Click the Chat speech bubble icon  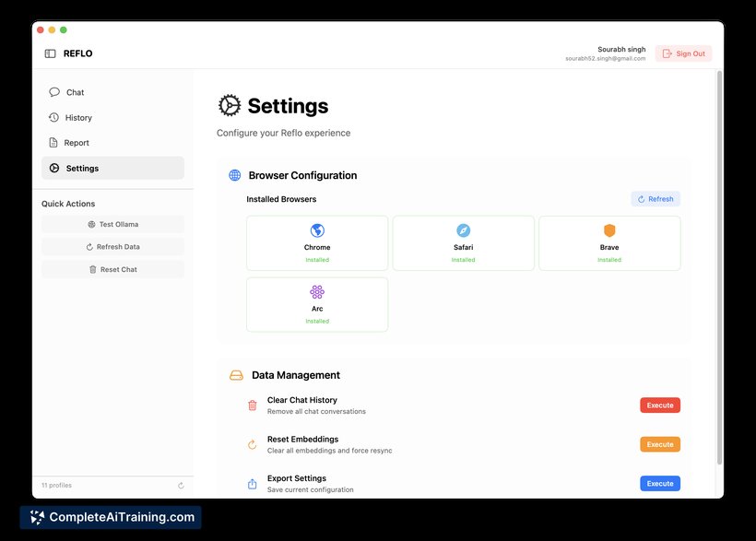(54, 92)
